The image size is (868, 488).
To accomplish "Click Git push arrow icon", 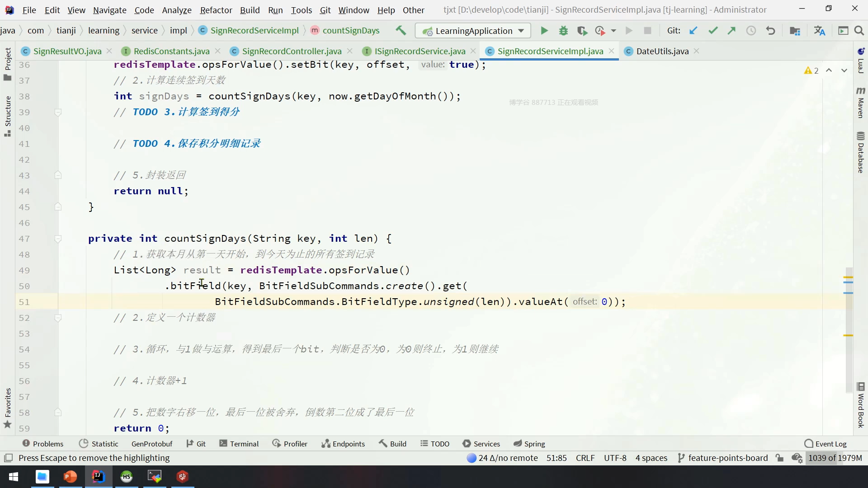I will point(731,31).
